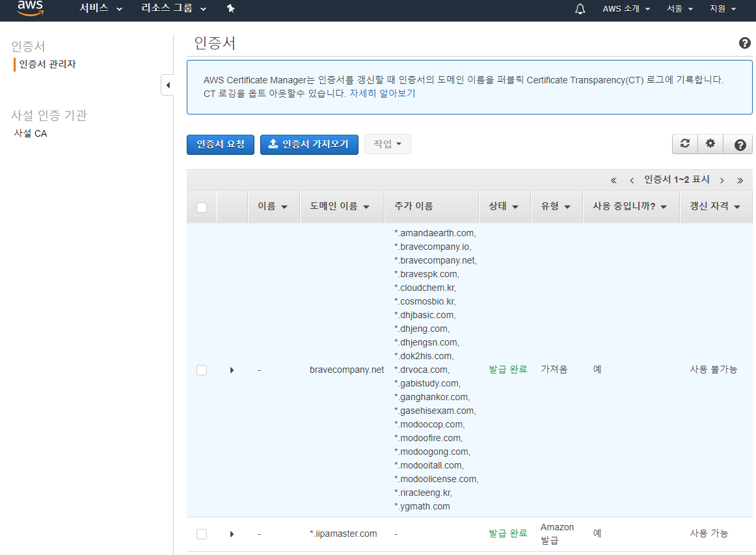This screenshot has height=555, width=756.
Task: Go to last page of certificates
Action: click(x=740, y=180)
